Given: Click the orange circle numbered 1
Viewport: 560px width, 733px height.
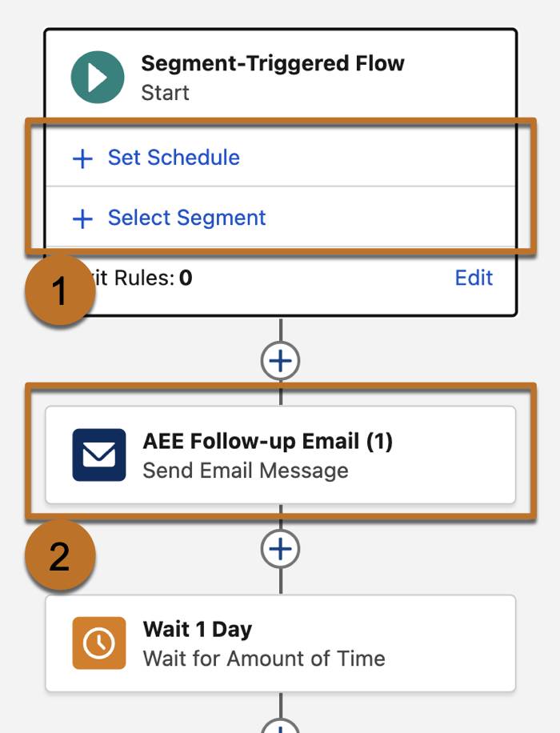Looking at the screenshot, I should [x=58, y=290].
